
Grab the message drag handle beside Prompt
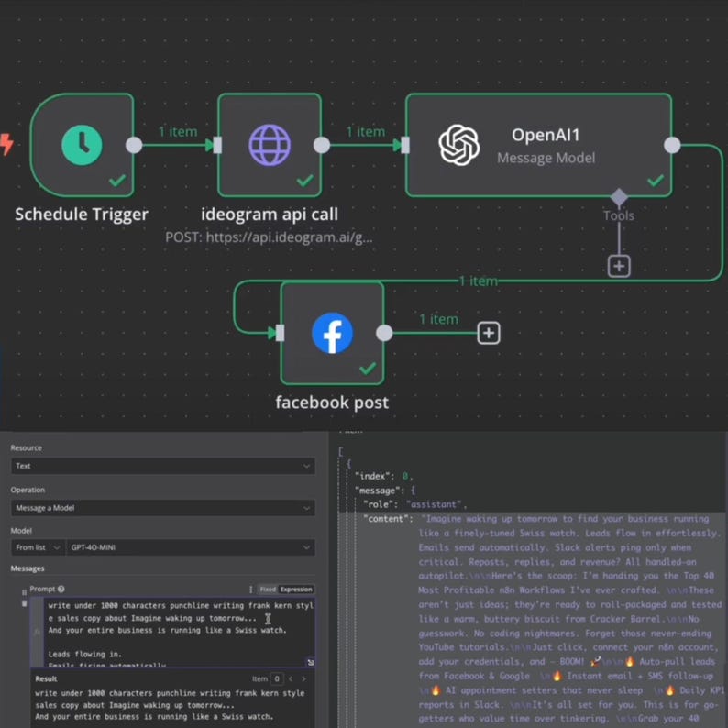click(x=24, y=592)
